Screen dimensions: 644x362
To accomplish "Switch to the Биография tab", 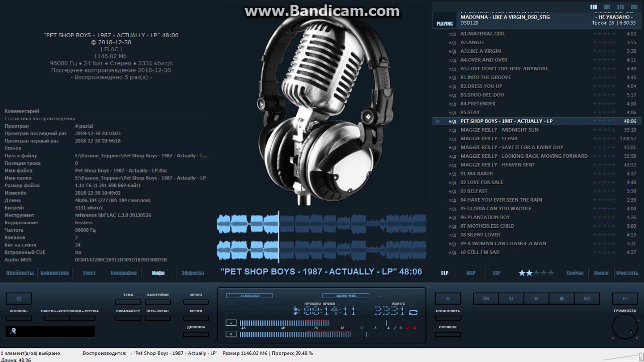I will pyautogui.click(x=124, y=273).
